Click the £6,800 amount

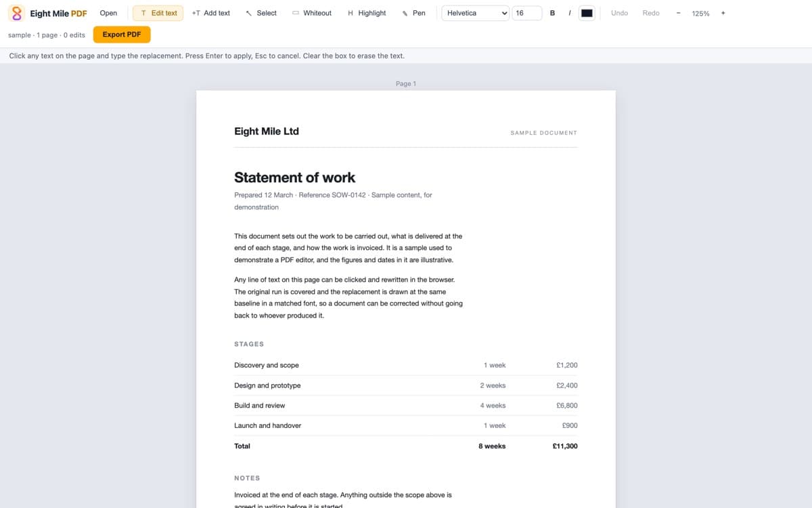566,406
